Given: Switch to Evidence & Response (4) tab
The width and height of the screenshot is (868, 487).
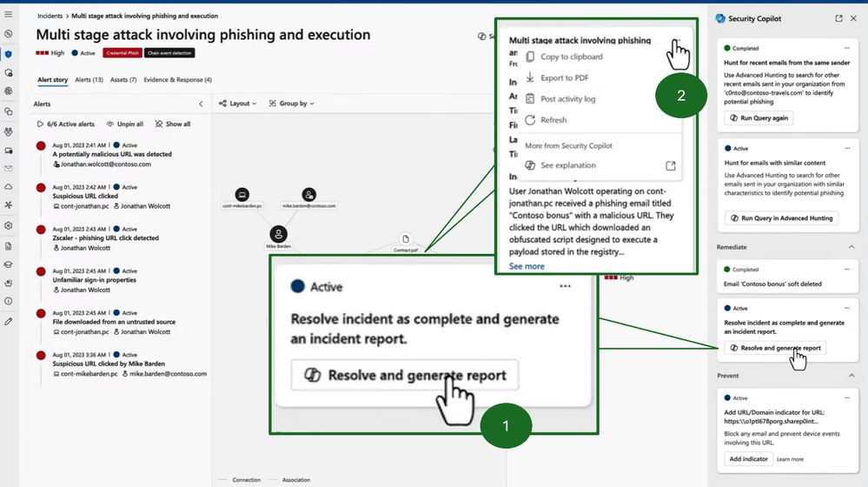Looking at the screenshot, I should (x=178, y=80).
